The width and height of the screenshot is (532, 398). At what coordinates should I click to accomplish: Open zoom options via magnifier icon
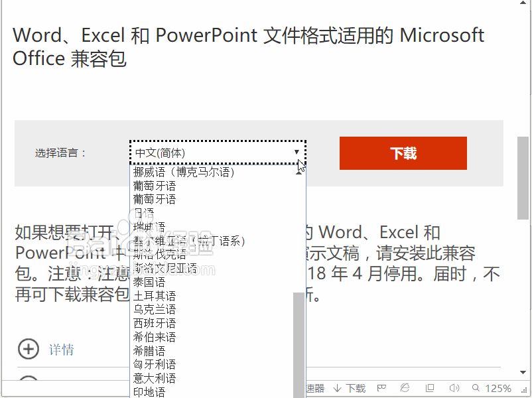(476, 387)
